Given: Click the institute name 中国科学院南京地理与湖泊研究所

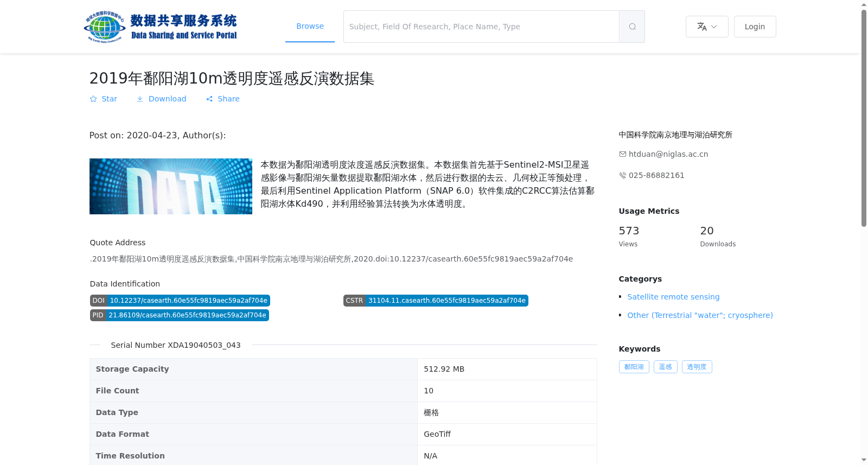Looking at the screenshot, I should (x=675, y=135).
